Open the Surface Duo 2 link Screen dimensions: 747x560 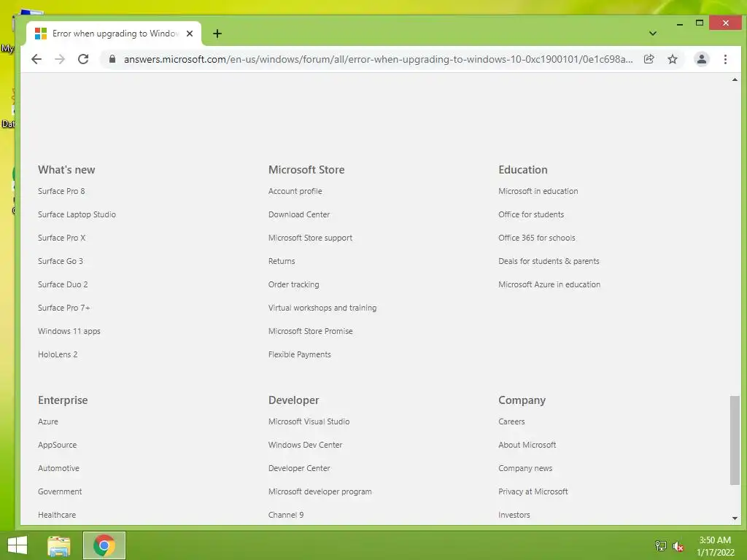click(63, 284)
